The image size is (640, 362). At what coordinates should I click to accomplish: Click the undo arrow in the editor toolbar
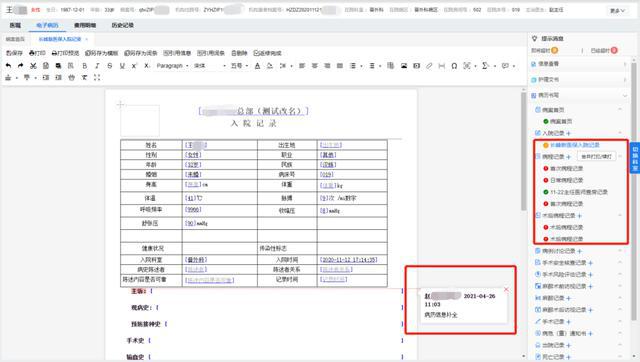coord(8,66)
